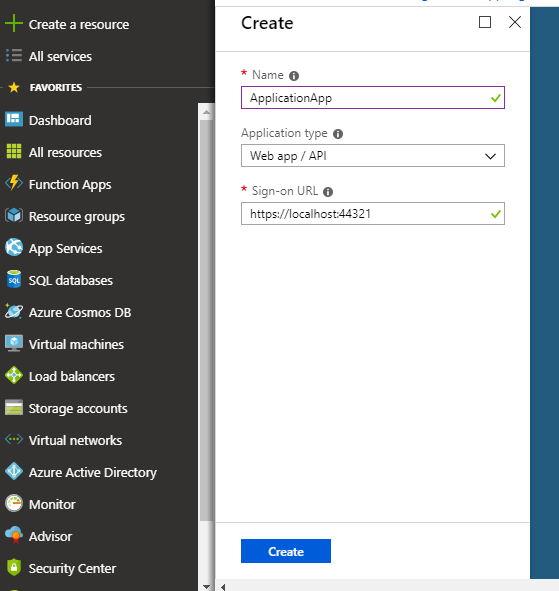Expand the Application type dropdown
Viewport: 559px width, 591px height.
point(373,156)
